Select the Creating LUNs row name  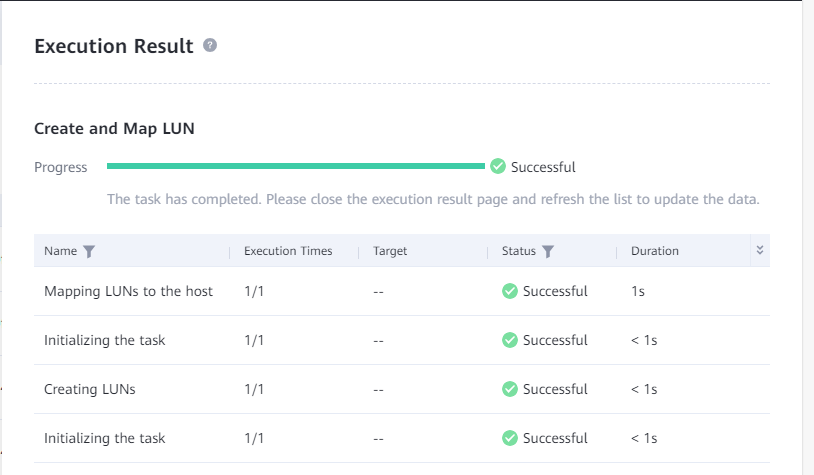tap(90, 389)
